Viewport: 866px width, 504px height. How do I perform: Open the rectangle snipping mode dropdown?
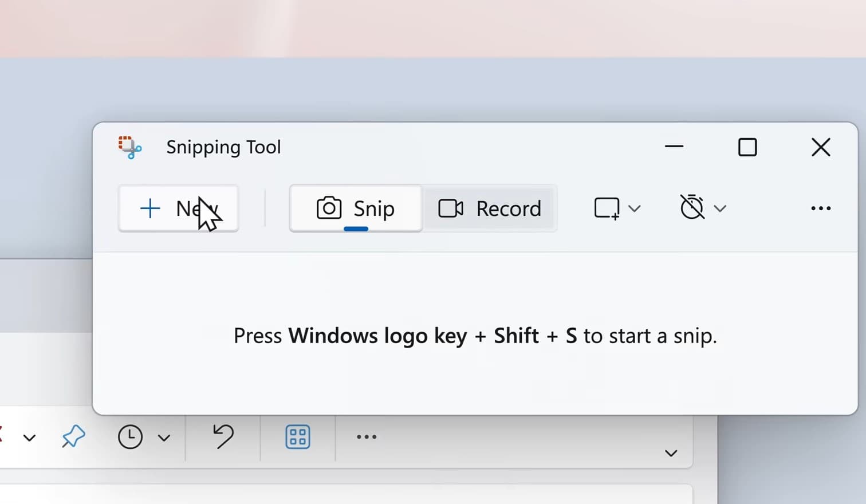617,208
